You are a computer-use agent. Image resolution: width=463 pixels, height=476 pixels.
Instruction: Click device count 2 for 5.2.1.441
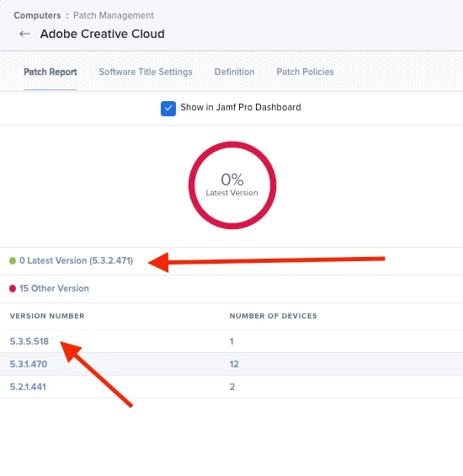click(232, 387)
